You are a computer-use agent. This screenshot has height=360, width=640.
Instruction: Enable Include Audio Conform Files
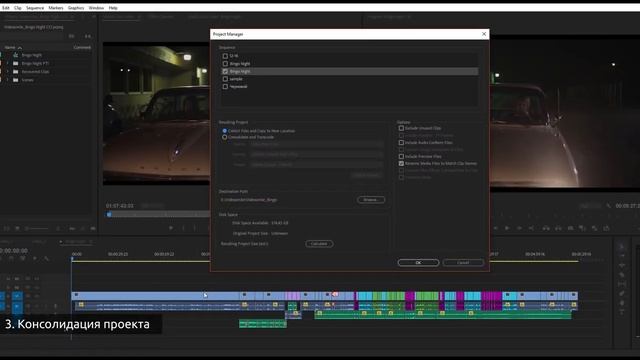[401, 143]
